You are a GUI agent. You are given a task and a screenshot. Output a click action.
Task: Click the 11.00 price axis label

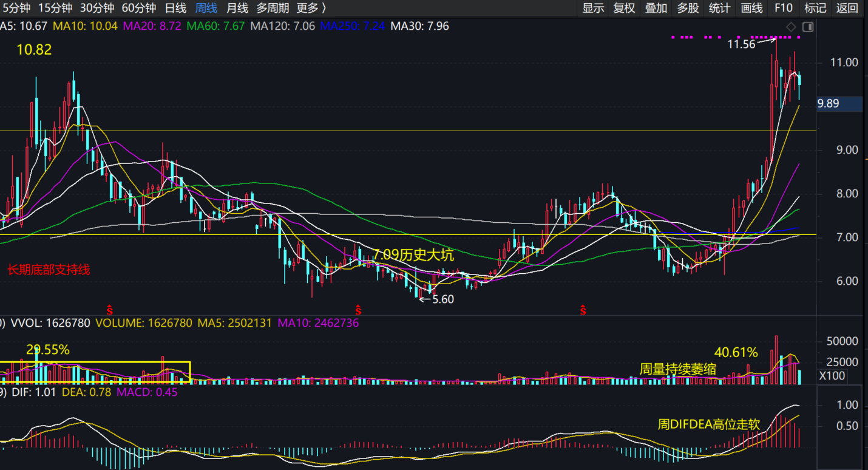844,63
